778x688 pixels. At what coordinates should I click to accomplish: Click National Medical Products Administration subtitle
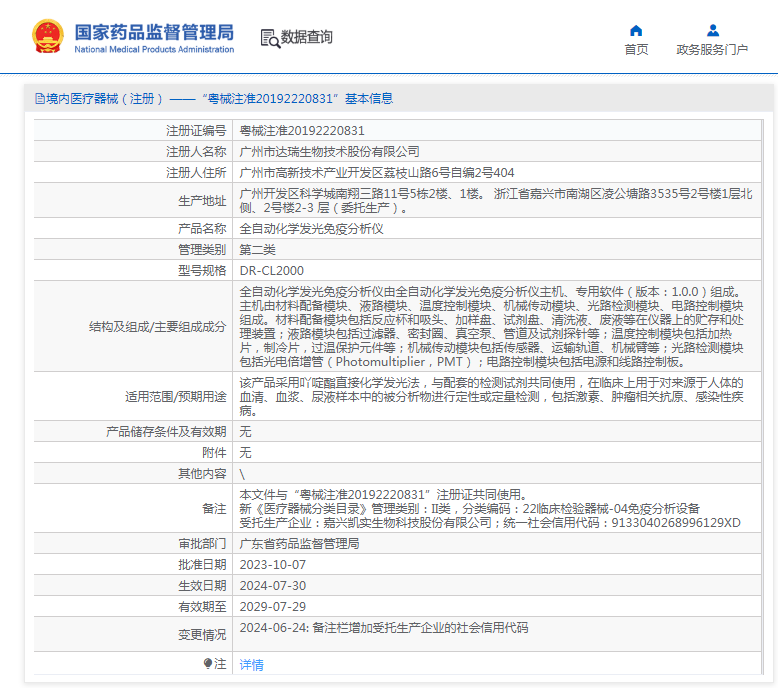[154, 50]
